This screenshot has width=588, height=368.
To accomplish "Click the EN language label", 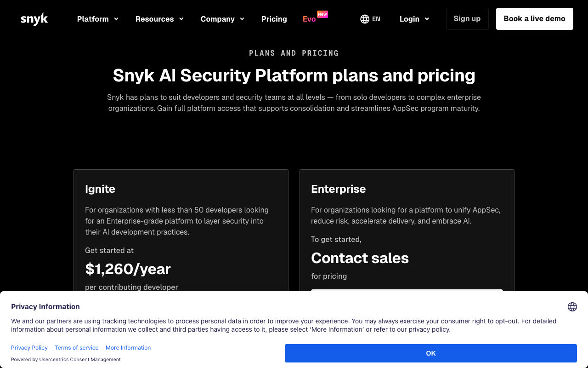I will point(376,19).
